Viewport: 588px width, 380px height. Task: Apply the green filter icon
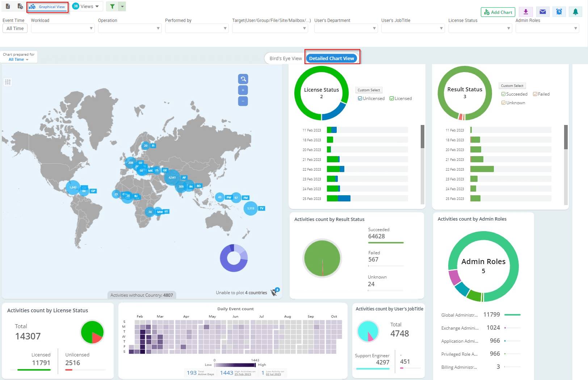click(113, 6)
